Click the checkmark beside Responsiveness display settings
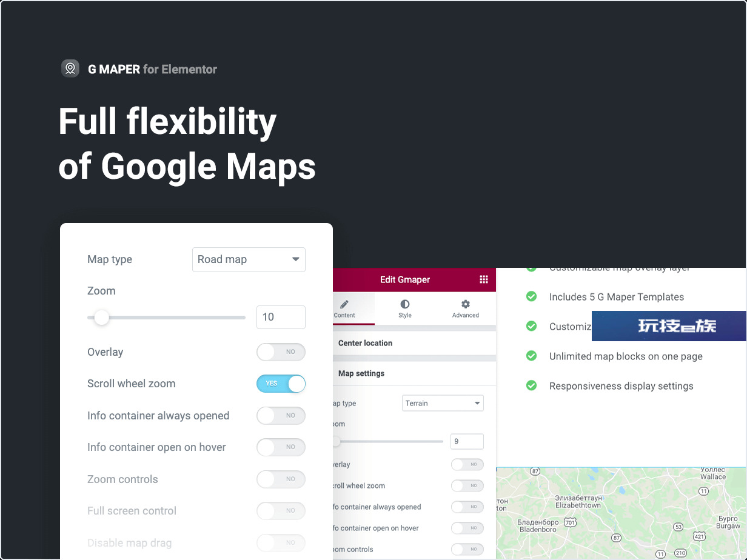 pos(532,385)
